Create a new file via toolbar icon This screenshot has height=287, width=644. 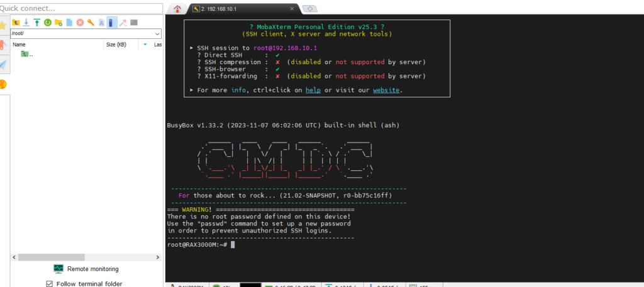(x=69, y=23)
